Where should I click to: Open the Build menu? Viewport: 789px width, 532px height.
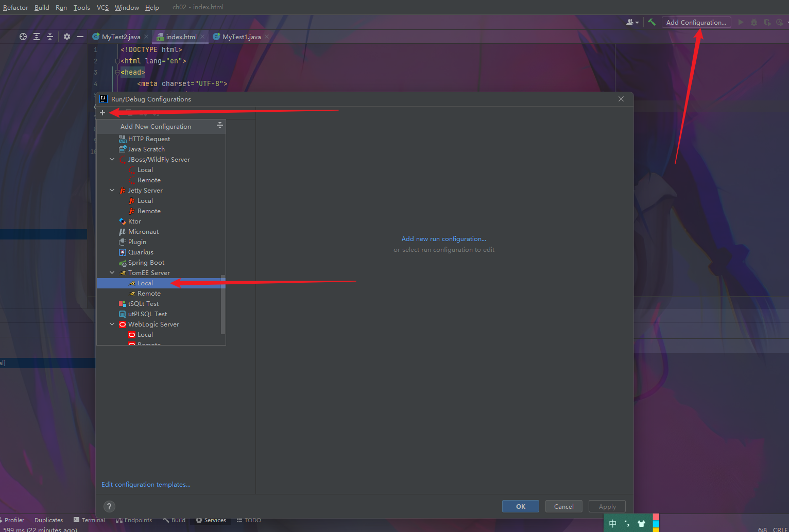[42, 7]
